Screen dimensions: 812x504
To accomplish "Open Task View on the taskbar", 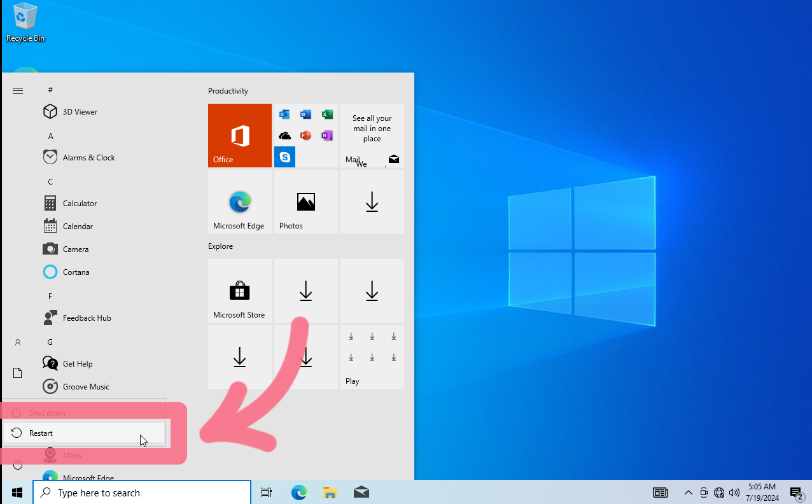I will 267,493.
